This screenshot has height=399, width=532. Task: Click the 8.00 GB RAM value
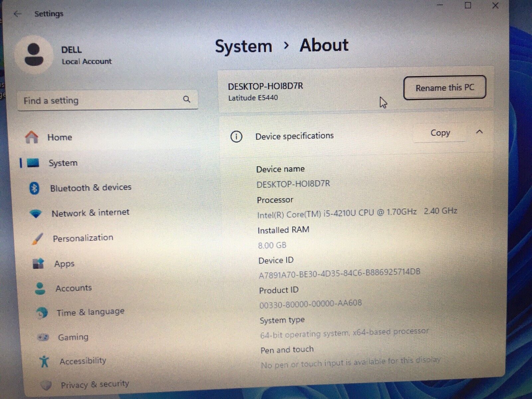[x=272, y=245]
